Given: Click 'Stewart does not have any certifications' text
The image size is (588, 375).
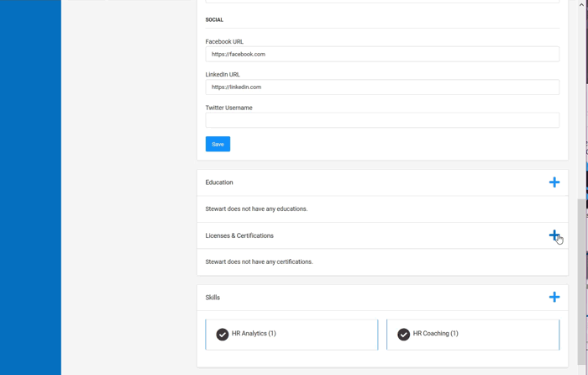Looking at the screenshot, I should click(259, 261).
